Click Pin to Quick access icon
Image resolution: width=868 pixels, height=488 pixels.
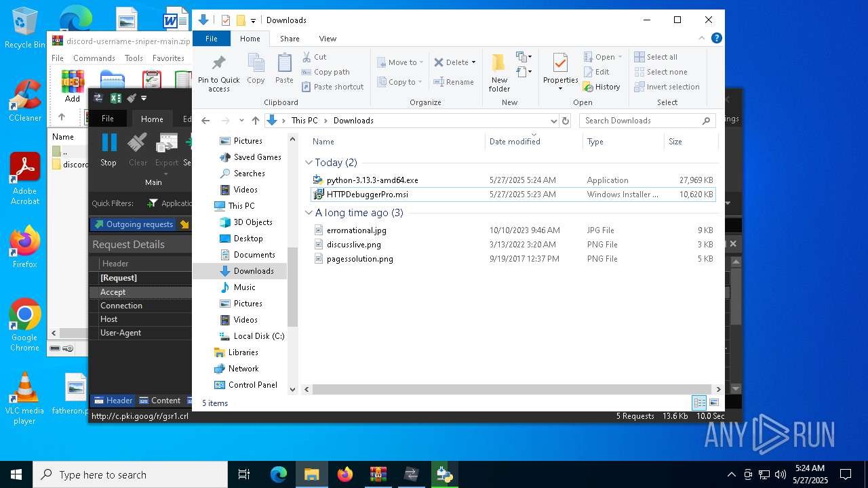(218, 73)
